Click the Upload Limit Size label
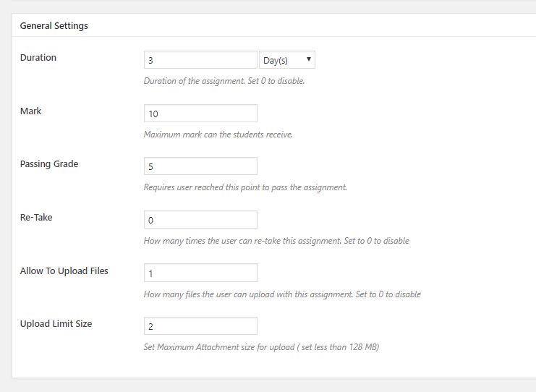536x392 pixels. tap(56, 323)
